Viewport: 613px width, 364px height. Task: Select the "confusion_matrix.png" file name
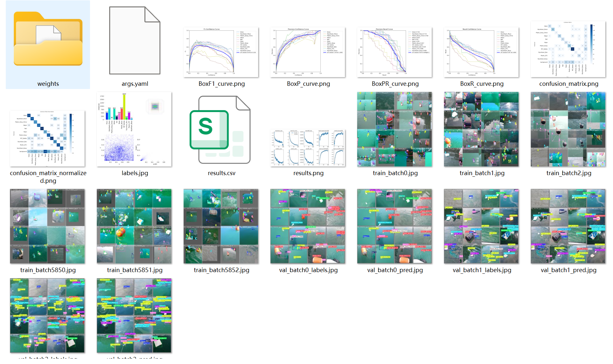coord(569,84)
